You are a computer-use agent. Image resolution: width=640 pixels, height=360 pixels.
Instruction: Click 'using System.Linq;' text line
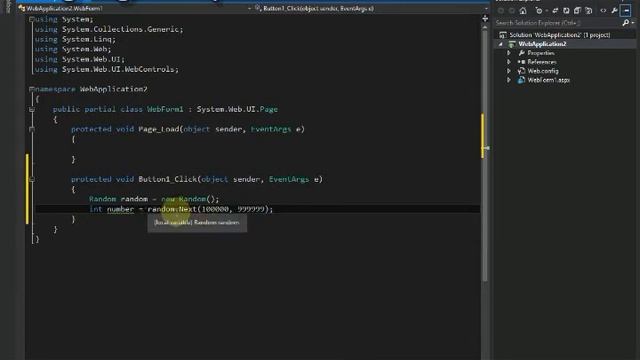point(75,39)
